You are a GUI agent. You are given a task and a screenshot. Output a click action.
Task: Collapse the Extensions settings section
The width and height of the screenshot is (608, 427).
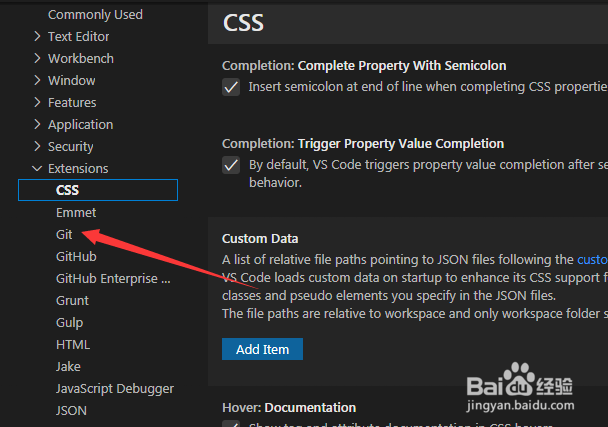77,169
